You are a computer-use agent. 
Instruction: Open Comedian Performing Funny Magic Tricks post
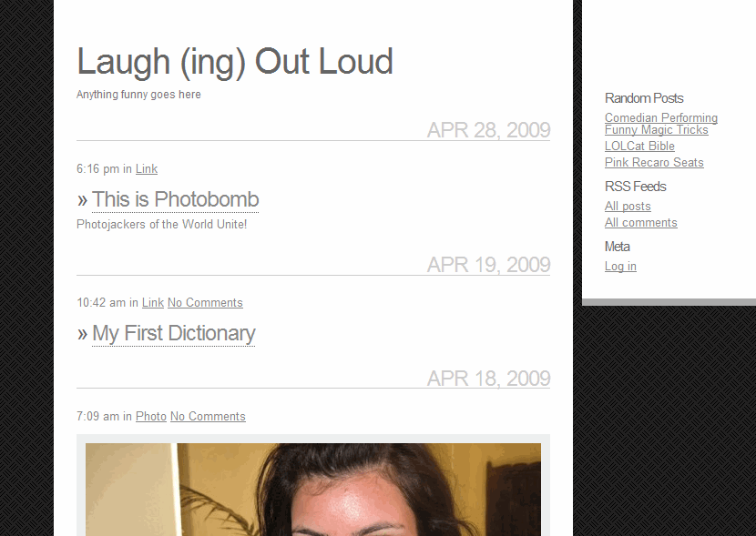[x=661, y=124]
